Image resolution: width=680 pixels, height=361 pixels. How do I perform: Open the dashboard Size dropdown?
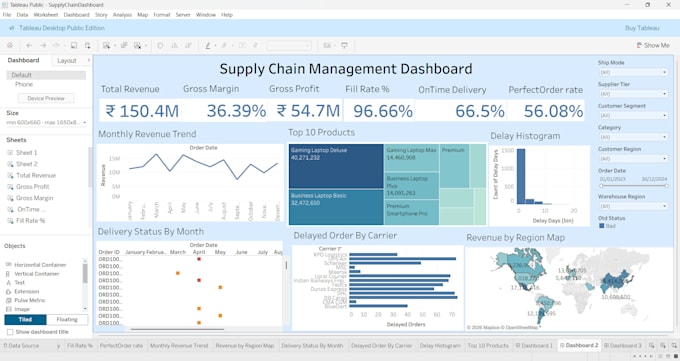click(46, 122)
